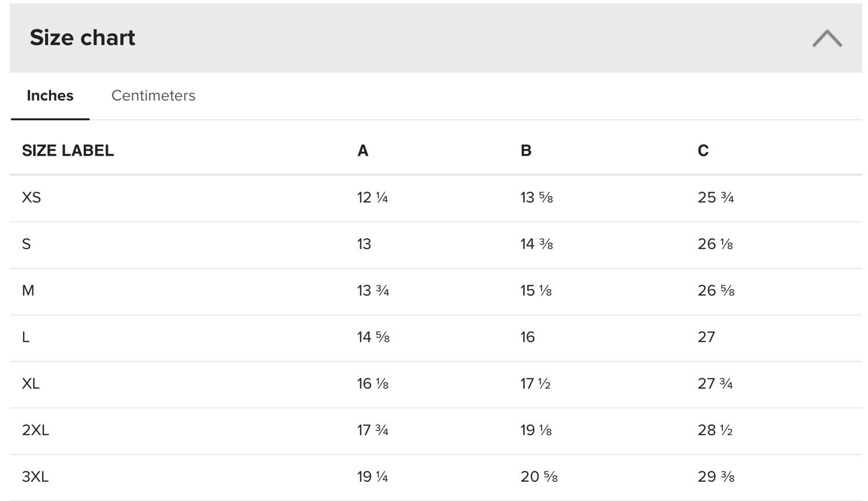The image size is (868, 501).
Task: Click column header C
Action: coord(703,150)
